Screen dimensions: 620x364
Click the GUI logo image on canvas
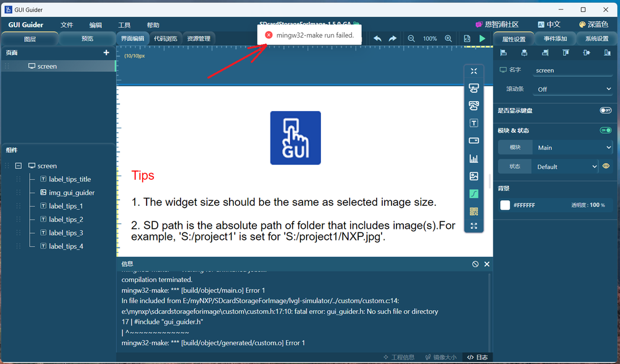[x=295, y=138]
